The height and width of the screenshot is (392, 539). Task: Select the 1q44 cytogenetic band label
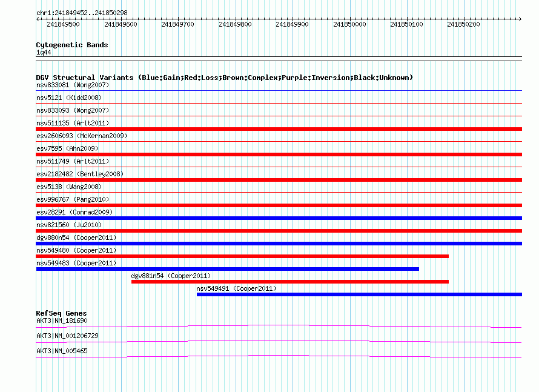pos(44,52)
